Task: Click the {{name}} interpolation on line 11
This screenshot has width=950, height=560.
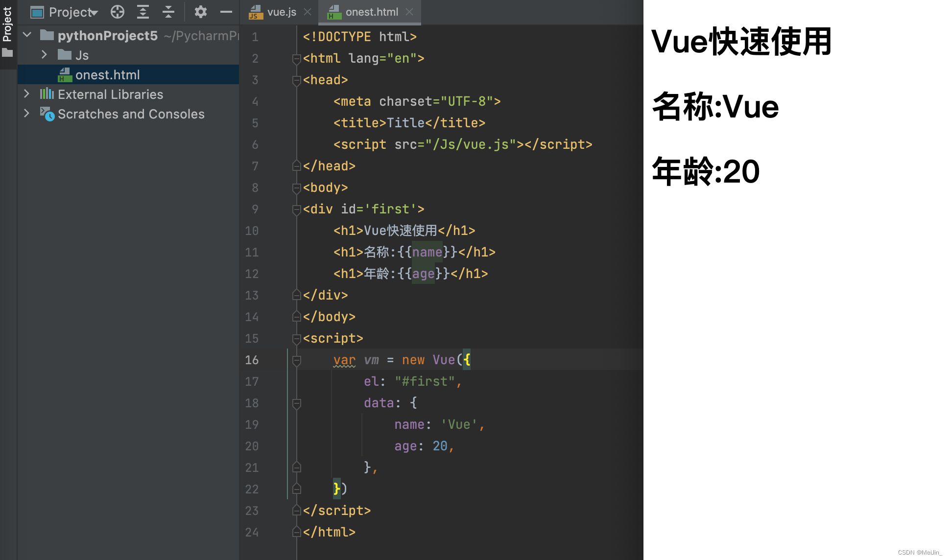Action: [427, 252]
